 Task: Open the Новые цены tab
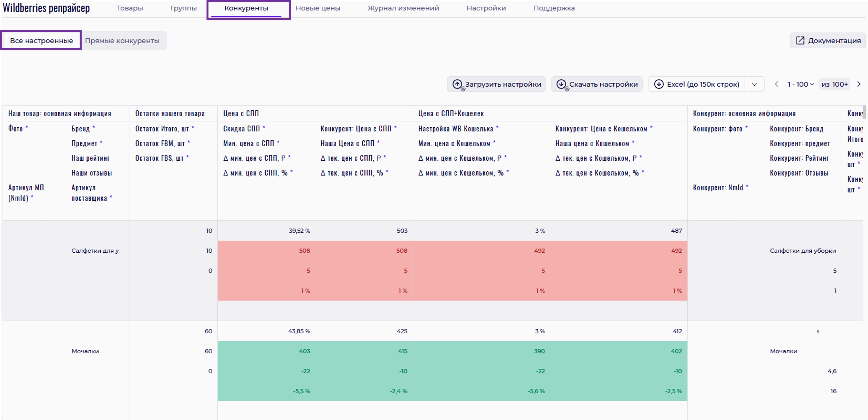pos(318,8)
